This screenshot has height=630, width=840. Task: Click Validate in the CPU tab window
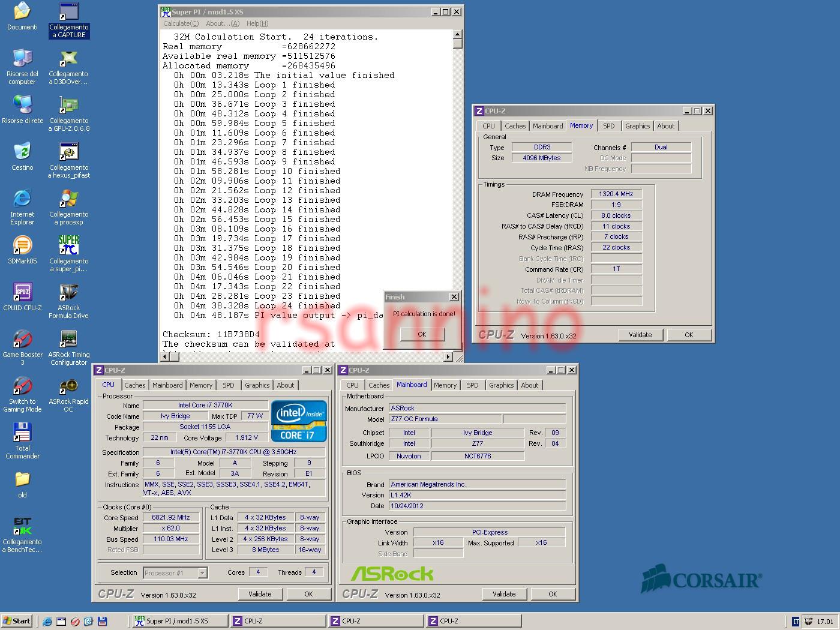click(x=260, y=594)
